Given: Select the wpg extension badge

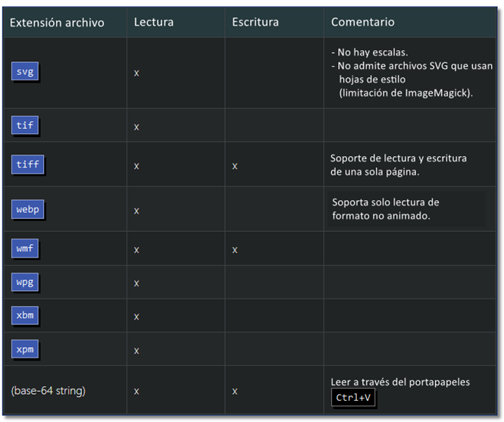Looking at the screenshot, I should click(x=24, y=283).
